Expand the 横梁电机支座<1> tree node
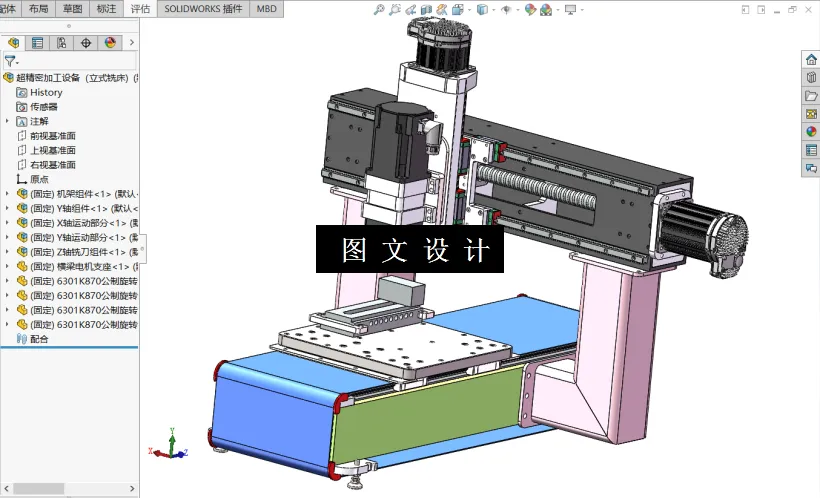 click(x=7, y=266)
